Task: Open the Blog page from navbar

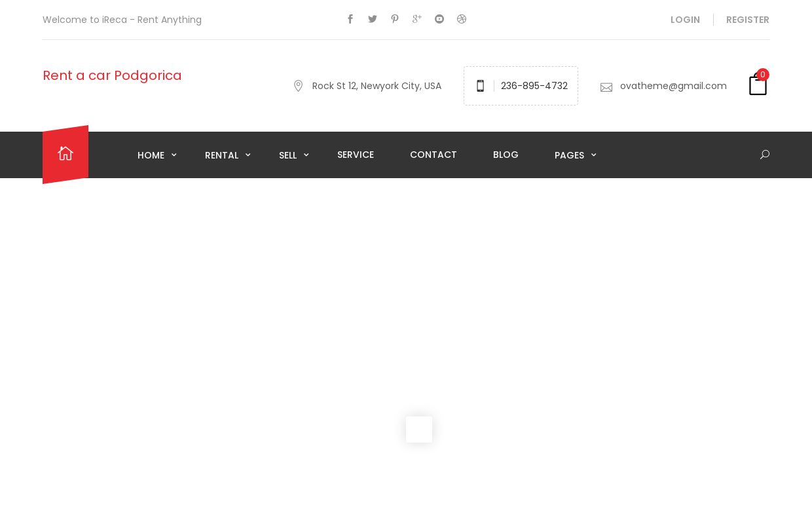Action: tap(506, 155)
